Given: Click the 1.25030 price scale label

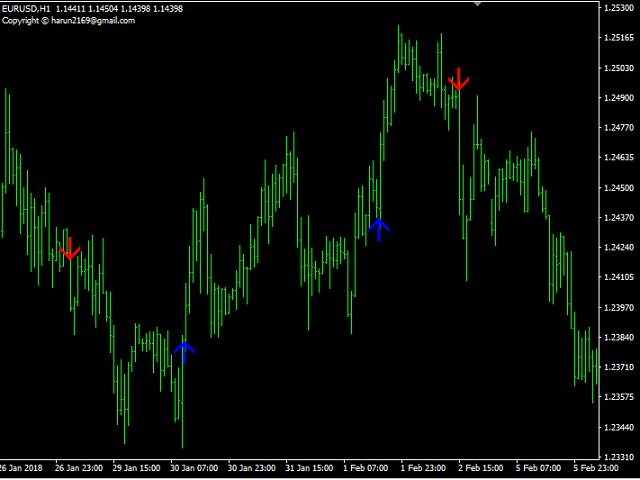Looking at the screenshot, I should (619, 68).
